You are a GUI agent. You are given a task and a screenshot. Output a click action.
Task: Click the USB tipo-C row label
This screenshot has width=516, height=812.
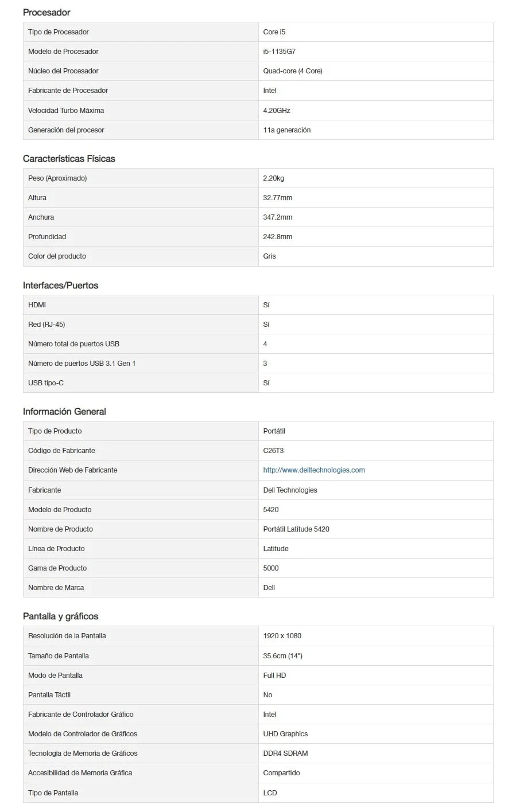pyautogui.click(x=46, y=383)
